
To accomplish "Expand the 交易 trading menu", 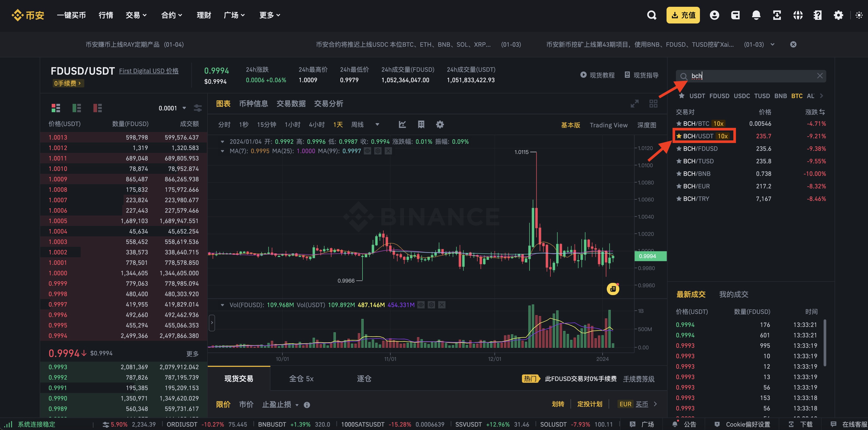I will click(136, 15).
